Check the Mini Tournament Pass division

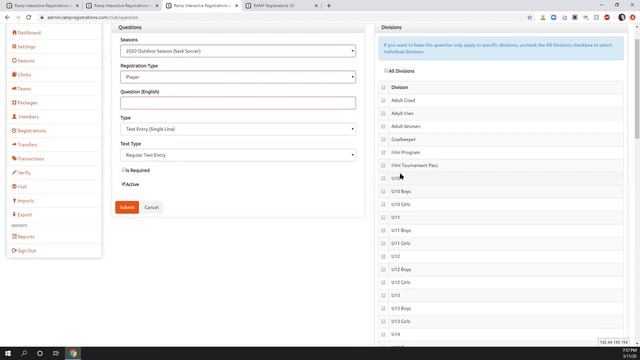(383, 166)
